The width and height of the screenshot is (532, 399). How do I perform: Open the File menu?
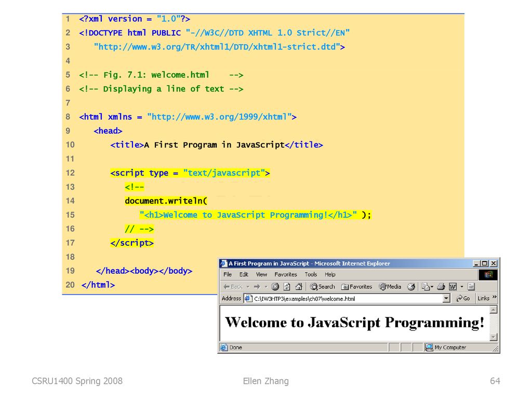(x=228, y=274)
